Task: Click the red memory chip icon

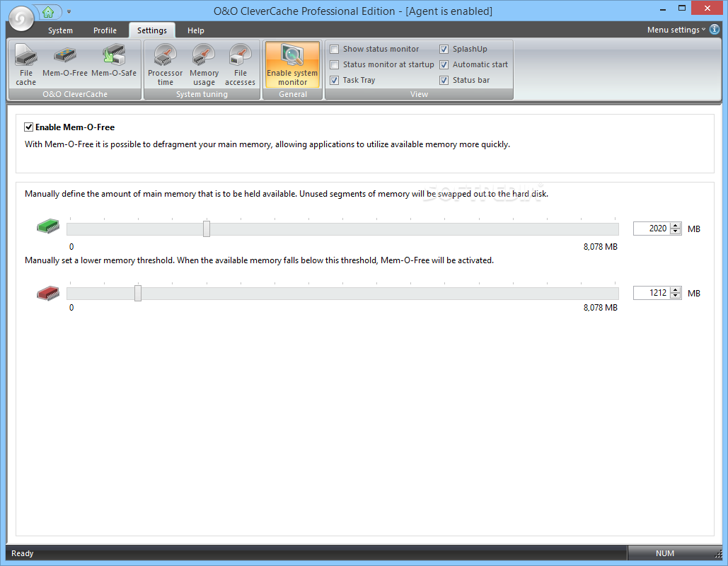Action: click(x=48, y=293)
